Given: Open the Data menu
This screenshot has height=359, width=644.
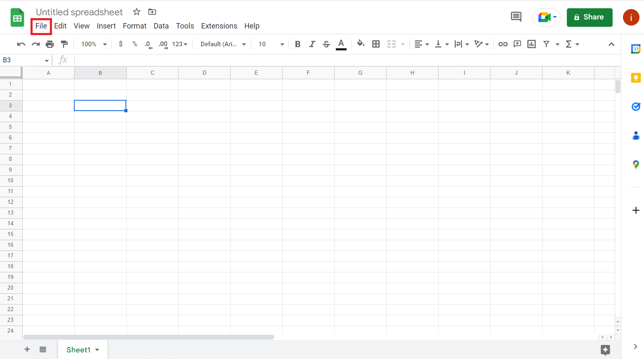Looking at the screenshot, I should pos(161,26).
